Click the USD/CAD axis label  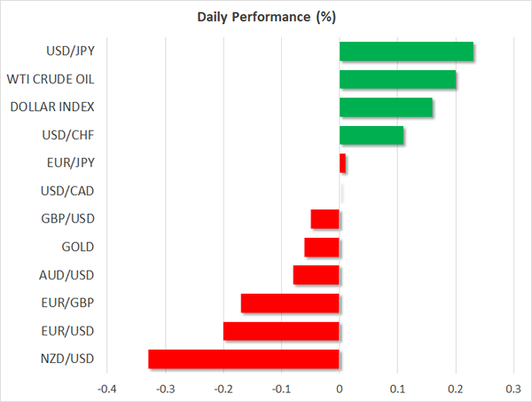pyautogui.click(x=68, y=191)
